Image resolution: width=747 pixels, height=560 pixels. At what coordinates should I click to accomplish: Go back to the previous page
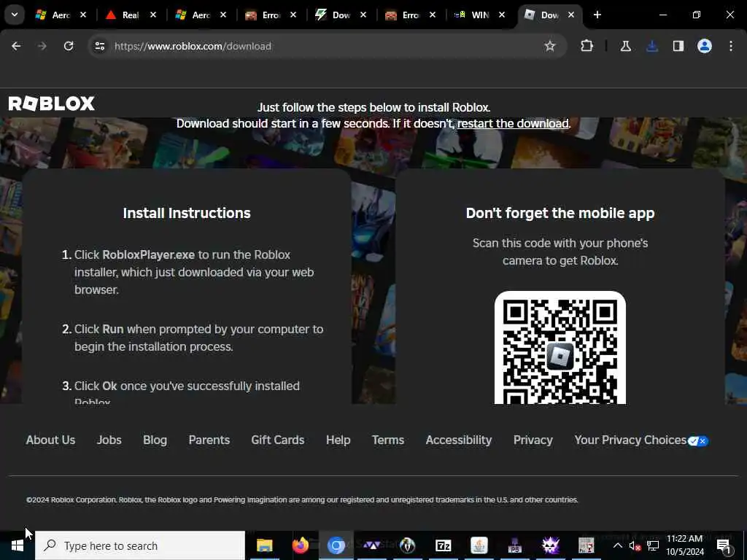16,46
